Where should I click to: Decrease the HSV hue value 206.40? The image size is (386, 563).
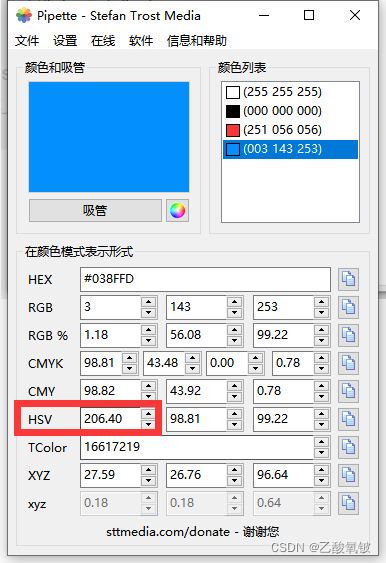[148, 425]
